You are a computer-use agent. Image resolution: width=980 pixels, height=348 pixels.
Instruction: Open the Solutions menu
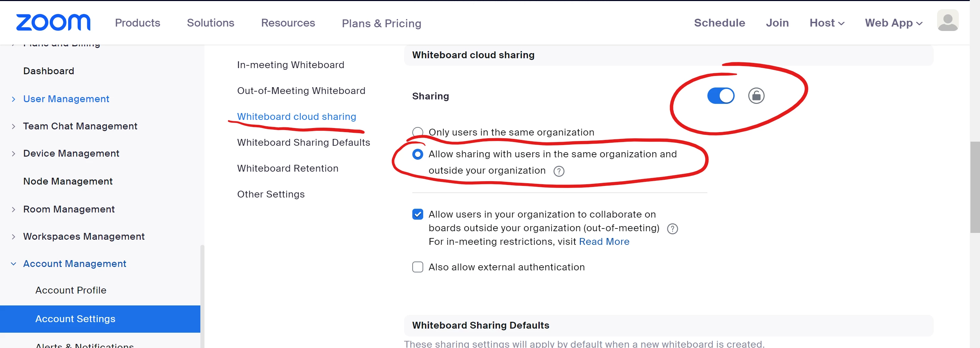pyautogui.click(x=210, y=23)
